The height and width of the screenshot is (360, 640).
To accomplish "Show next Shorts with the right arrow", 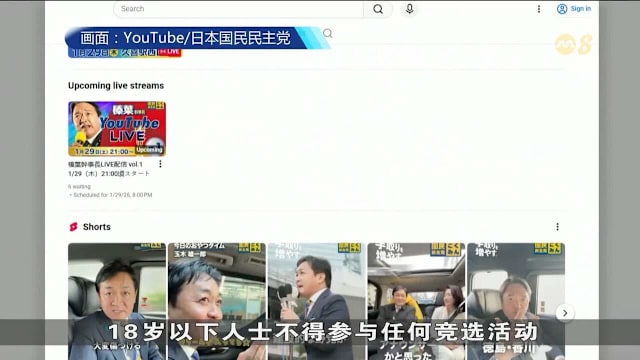I will [x=565, y=313].
